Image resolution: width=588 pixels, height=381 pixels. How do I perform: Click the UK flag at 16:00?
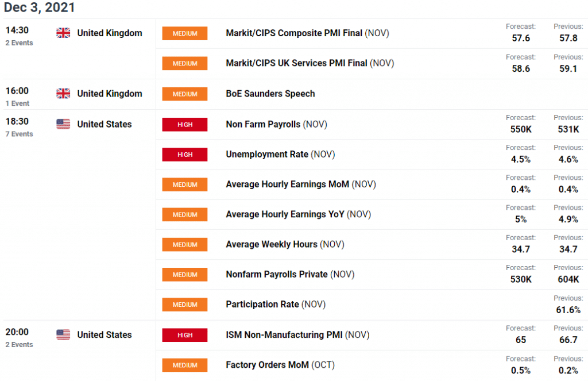pyautogui.click(x=63, y=94)
